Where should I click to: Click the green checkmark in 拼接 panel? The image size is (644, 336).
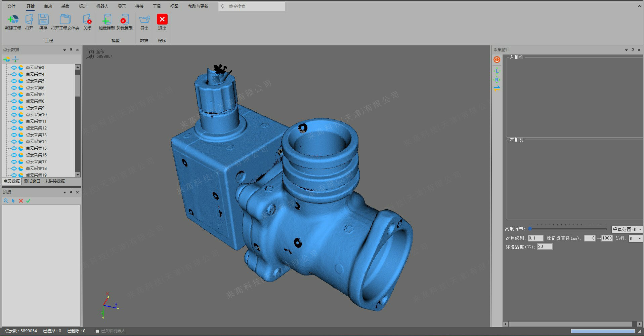28,201
